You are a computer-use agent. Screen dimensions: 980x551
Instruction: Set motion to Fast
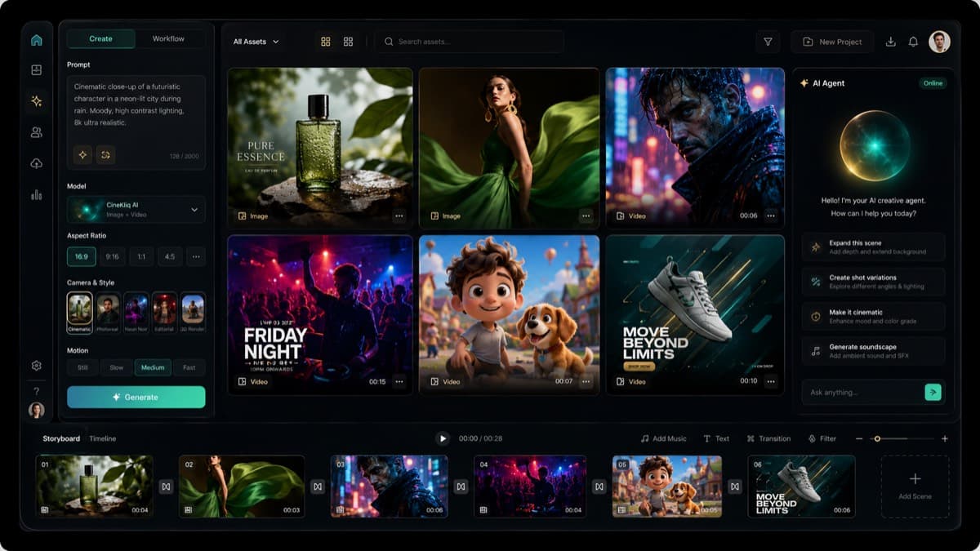tap(189, 368)
